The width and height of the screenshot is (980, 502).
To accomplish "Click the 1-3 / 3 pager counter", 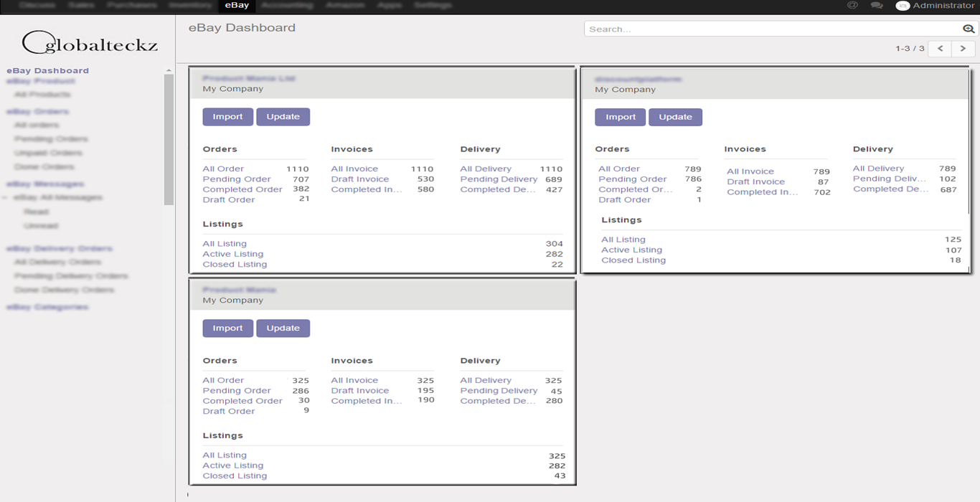I will point(910,49).
